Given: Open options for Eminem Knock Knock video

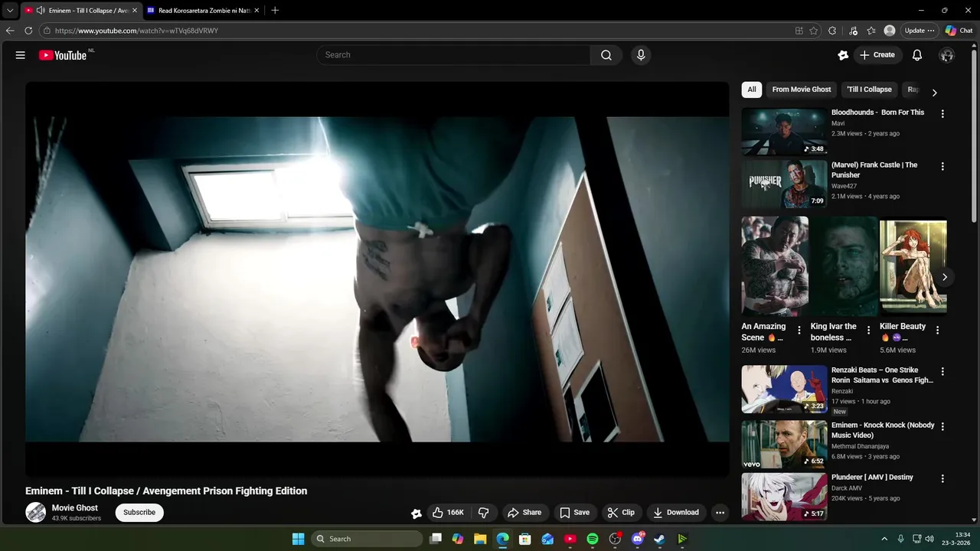Looking at the screenshot, I should (x=942, y=426).
